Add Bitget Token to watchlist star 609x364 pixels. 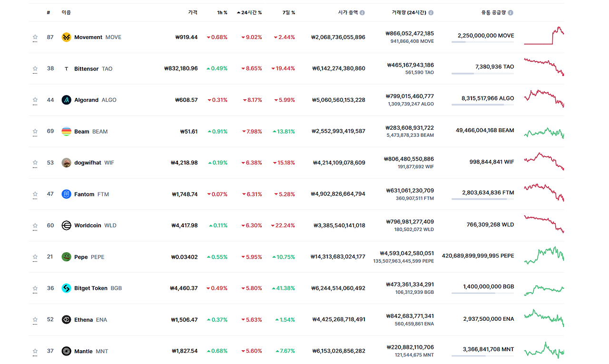point(35,287)
